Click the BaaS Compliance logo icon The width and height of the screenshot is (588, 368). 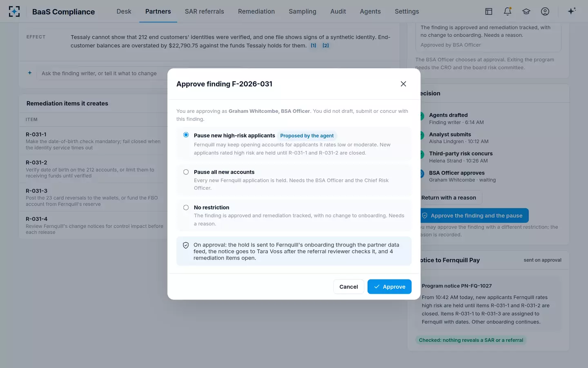(14, 11)
